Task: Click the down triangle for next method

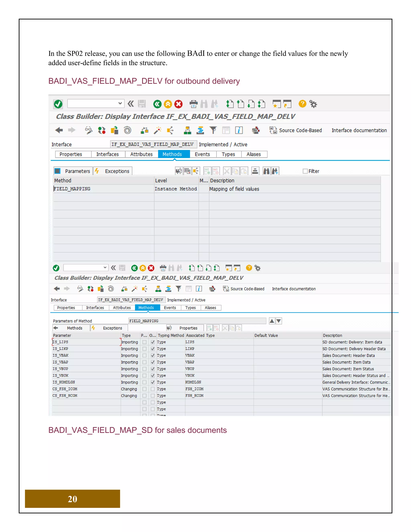Action: [x=279, y=321]
